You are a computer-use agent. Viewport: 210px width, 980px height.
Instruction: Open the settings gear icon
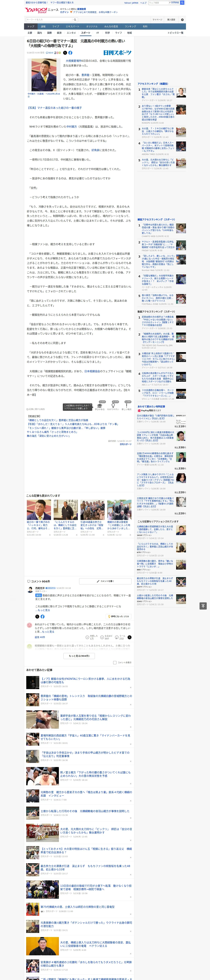182,20
